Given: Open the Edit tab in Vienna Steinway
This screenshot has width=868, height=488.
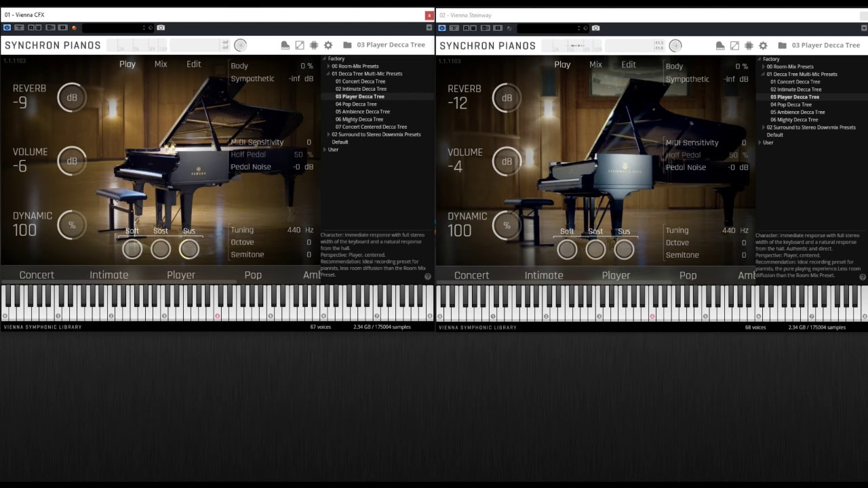Looking at the screenshot, I should click(629, 65).
